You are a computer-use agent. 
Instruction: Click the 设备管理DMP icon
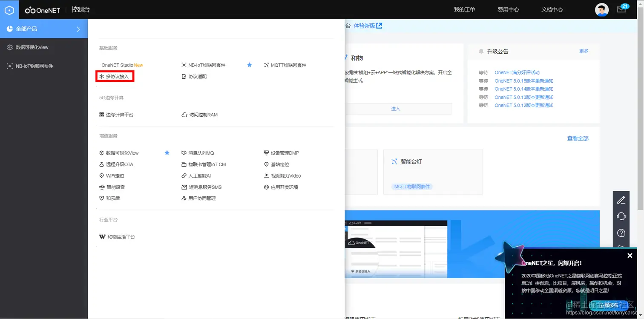pyautogui.click(x=267, y=153)
